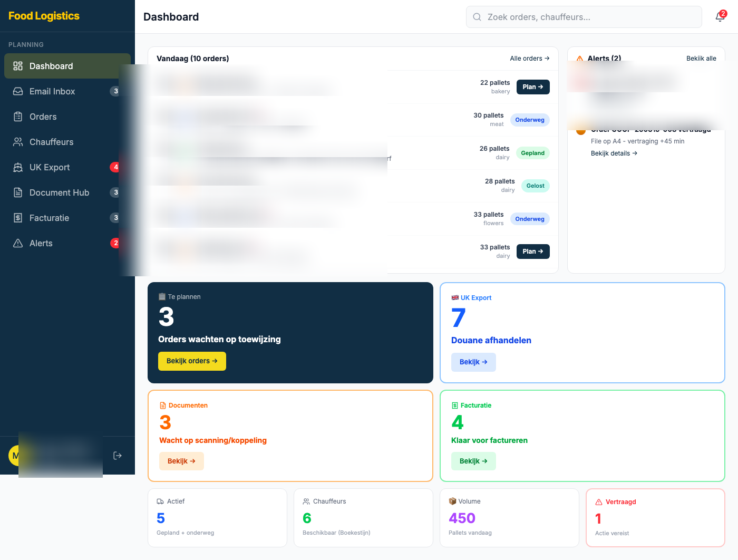The image size is (738, 560).
Task: Click Bekijk in the Documenten card
Action: point(181,461)
